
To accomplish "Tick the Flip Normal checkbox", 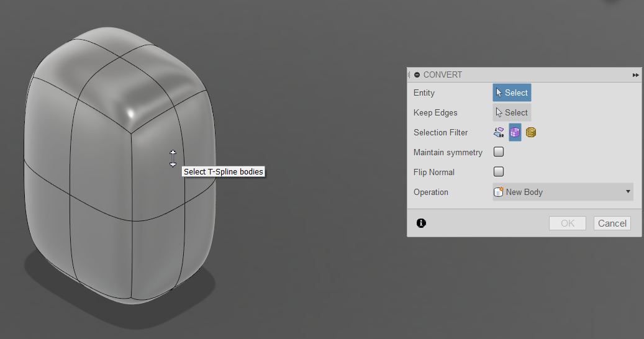I will (x=499, y=171).
